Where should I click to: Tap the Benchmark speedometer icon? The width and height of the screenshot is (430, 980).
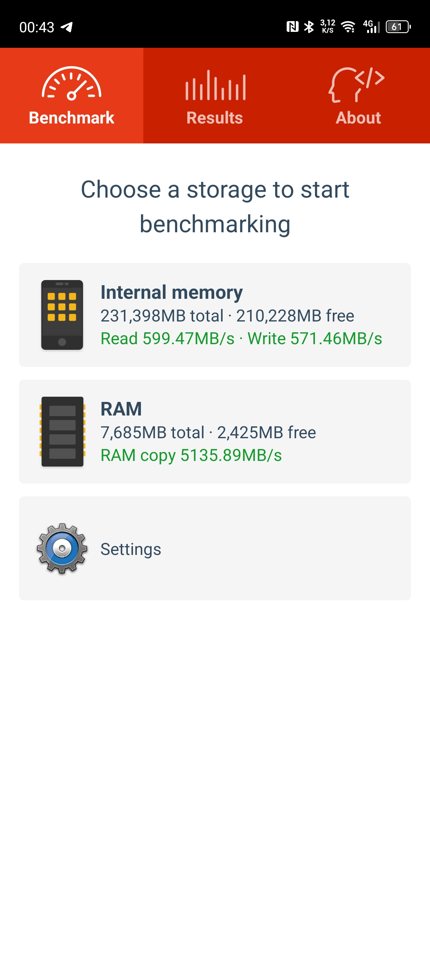(x=72, y=83)
